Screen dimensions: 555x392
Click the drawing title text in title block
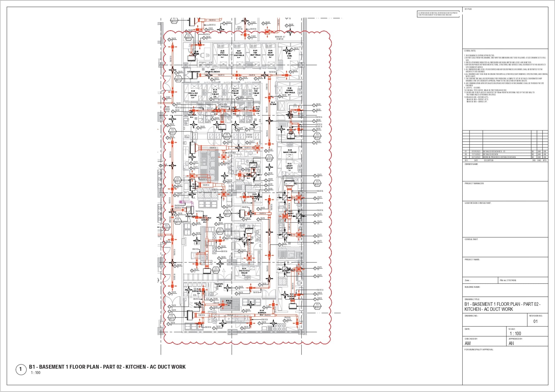pos(502,306)
